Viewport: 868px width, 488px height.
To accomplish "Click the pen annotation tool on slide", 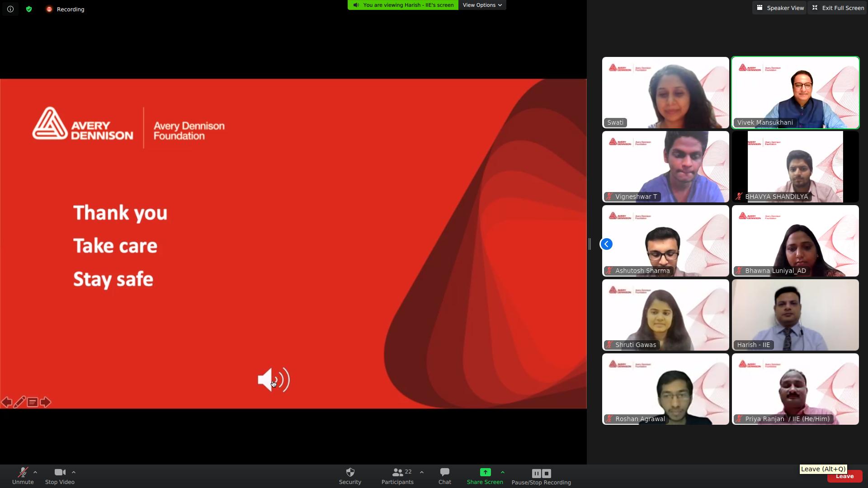I will click(19, 402).
